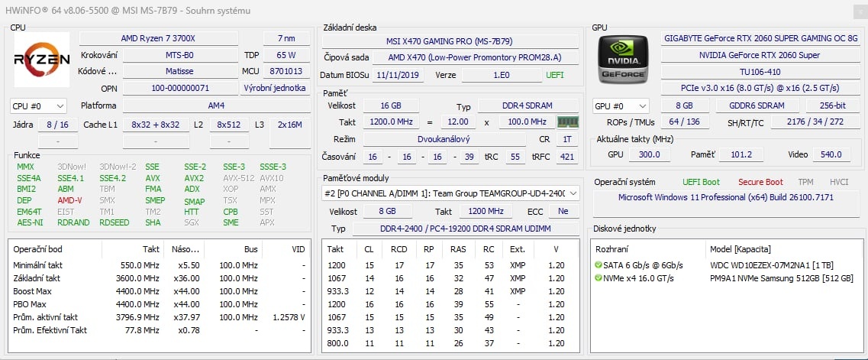Click the 8x32 + 8x32 L1 cache value
Screen dimensions: 868x360
(x=156, y=125)
